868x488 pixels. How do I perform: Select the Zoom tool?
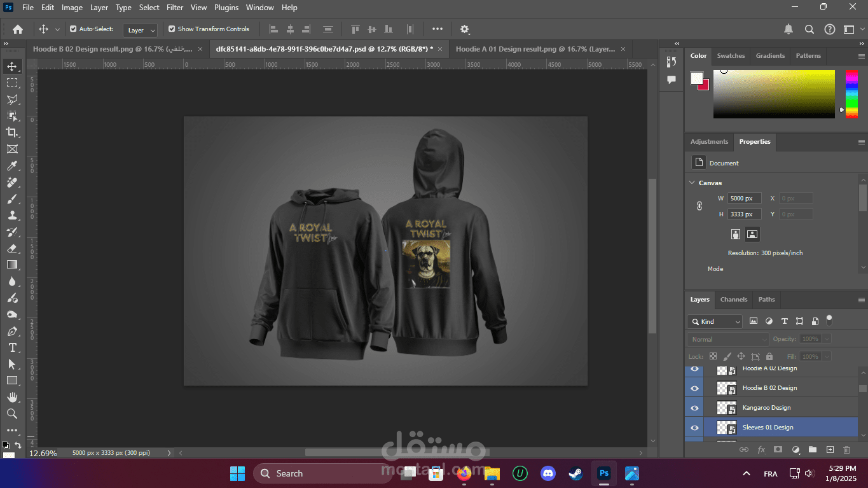tap(12, 414)
